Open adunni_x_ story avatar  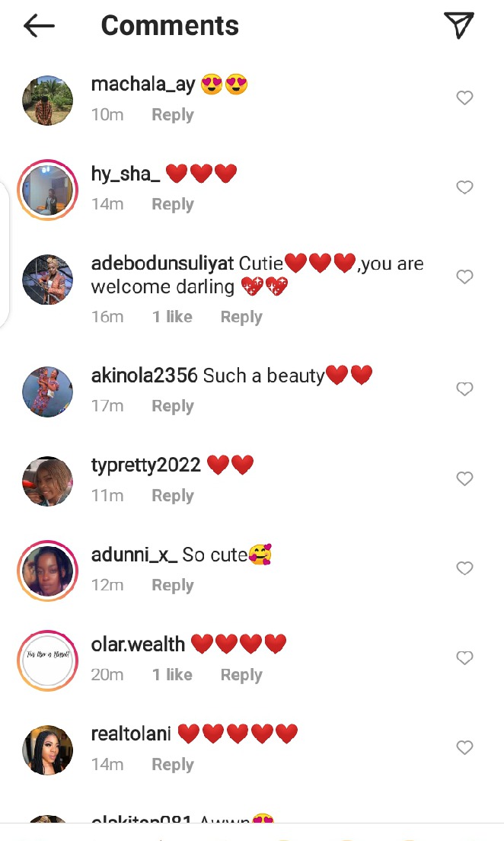pyautogui.click(x=48, y=571)
